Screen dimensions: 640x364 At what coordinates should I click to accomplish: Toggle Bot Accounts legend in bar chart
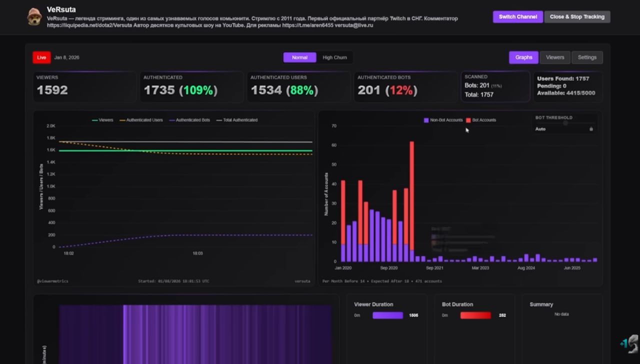(x=481, y=120)
